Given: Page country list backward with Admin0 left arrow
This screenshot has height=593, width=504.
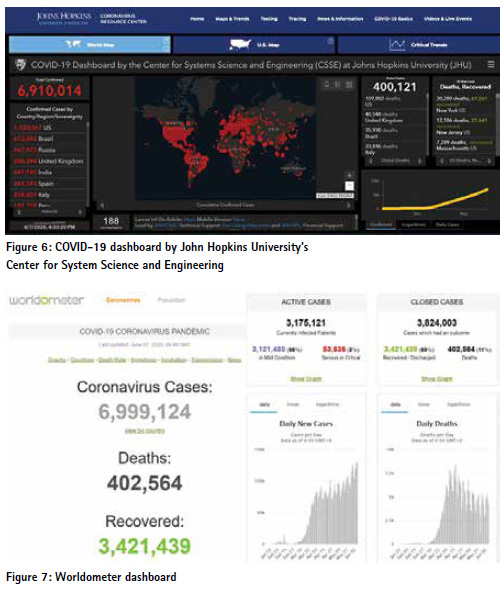Looking at the screenshot, I should pyautogui.click(x=19, y=213).
